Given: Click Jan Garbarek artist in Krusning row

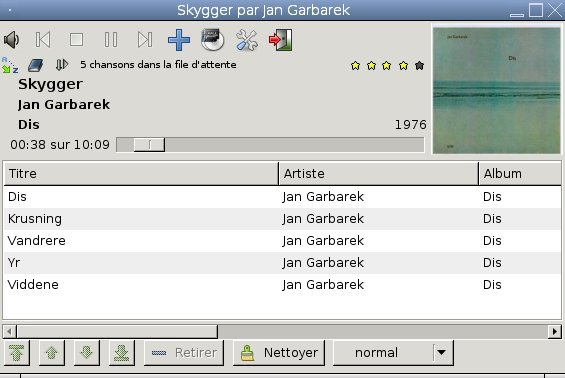Looking at the screenshot, I should coord(323,219).
